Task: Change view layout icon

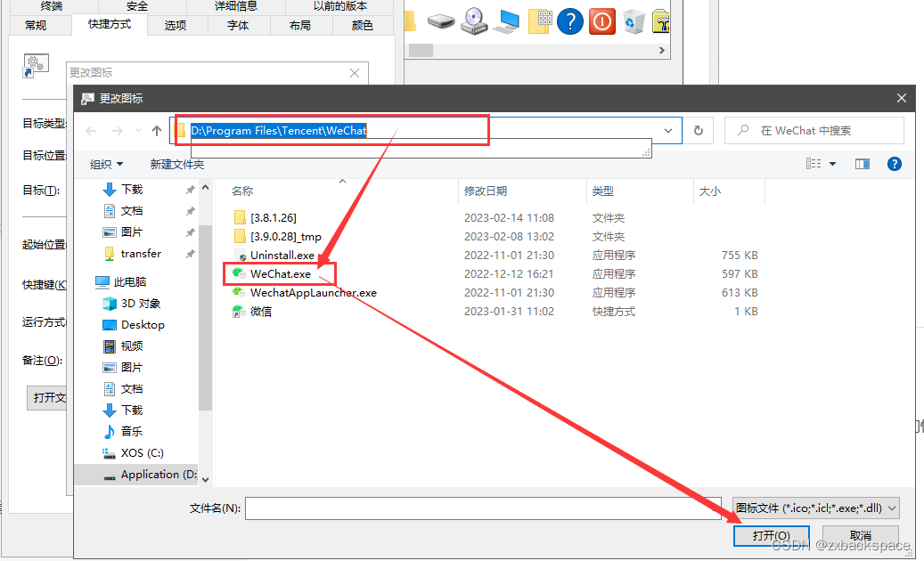Action: coord(814,164)
